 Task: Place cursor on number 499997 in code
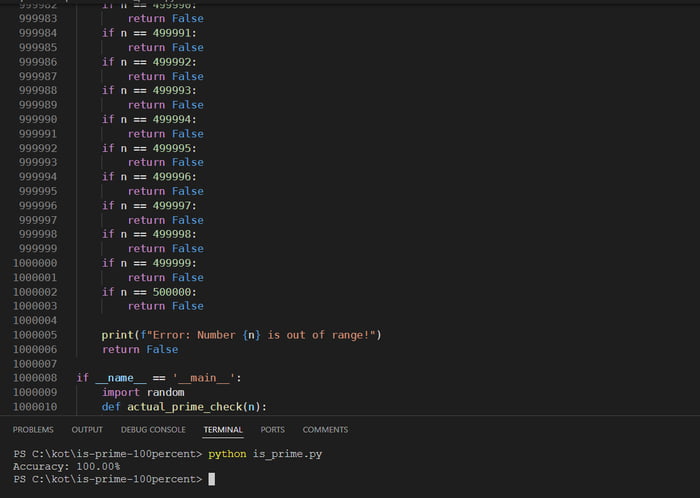pyautogui.click(x=172, y=206)
